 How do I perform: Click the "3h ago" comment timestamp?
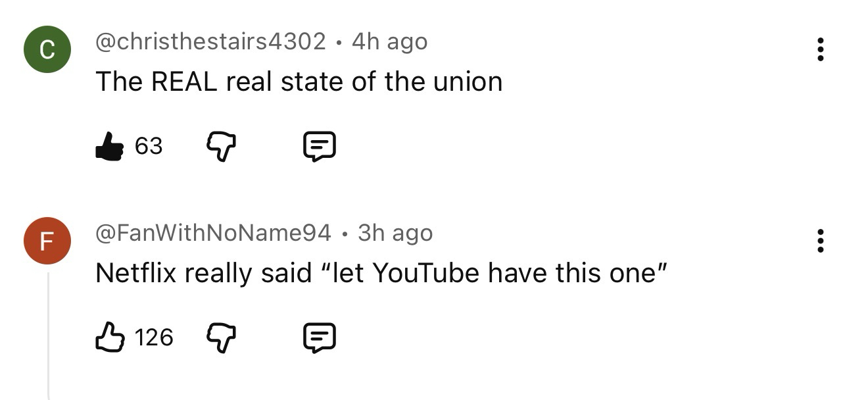coord(395,233)
